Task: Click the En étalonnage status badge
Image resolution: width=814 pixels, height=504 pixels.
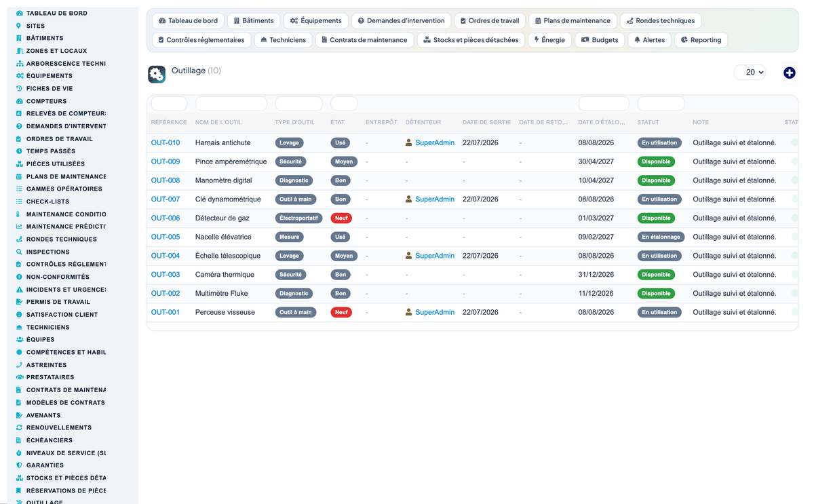Action: (x=661, y=237)
